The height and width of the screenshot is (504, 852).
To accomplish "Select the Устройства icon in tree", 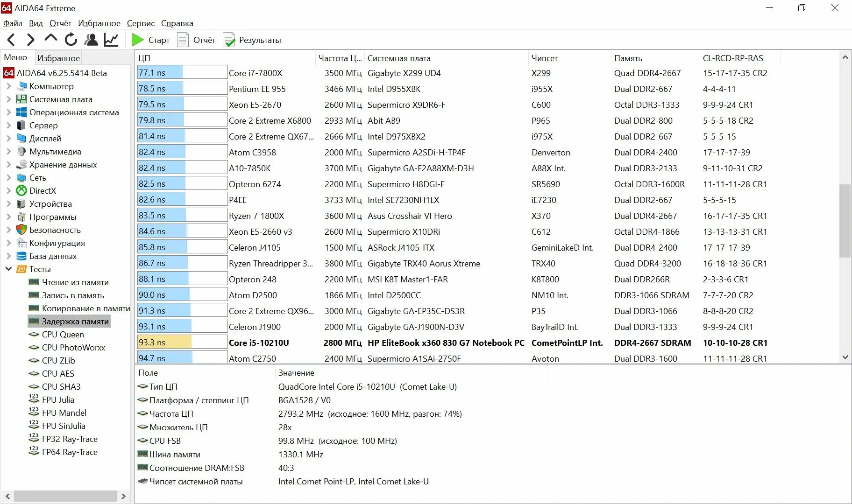I will pyautogui.click(x=21, y=204).
